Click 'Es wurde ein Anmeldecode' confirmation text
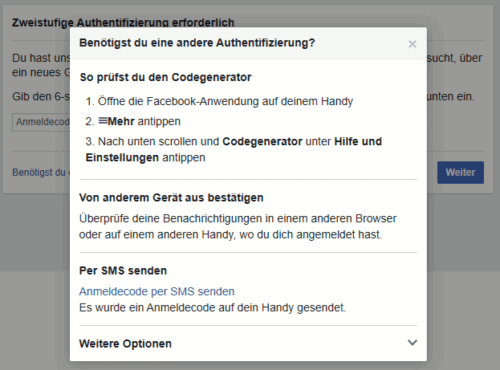 [212, 307]
